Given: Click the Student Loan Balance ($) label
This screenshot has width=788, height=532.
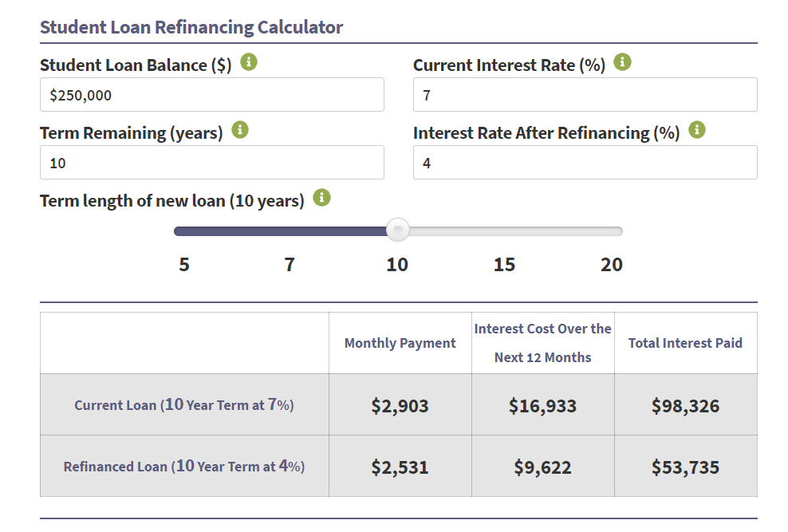Looking at the screenshot, I should pyautogui.click(x=136, y=65).
